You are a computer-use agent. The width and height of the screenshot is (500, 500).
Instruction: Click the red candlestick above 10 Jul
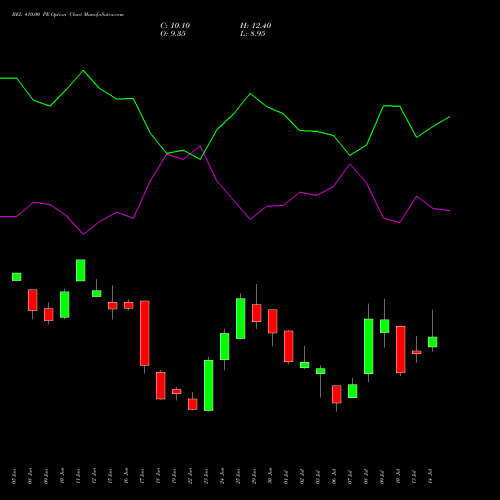401,349
